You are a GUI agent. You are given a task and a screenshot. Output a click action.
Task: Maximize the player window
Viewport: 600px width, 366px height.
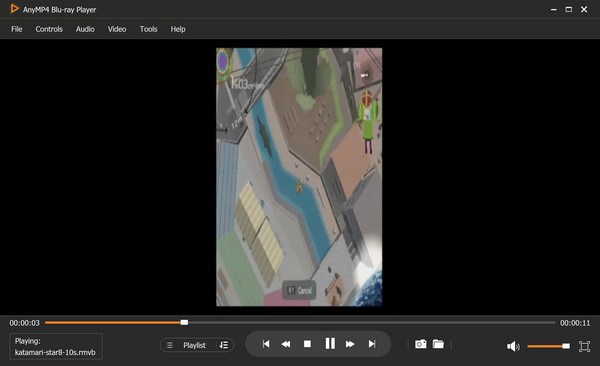pyautogui.click(x=569, y=10)
